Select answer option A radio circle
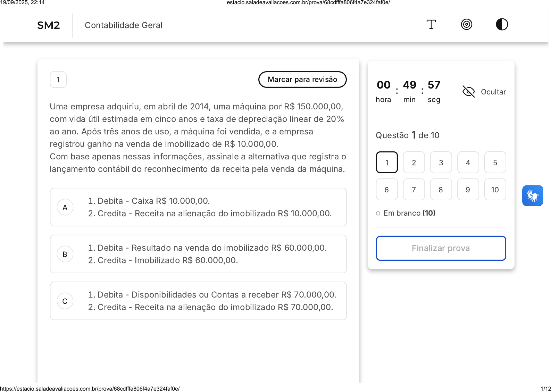 point(65,207)
